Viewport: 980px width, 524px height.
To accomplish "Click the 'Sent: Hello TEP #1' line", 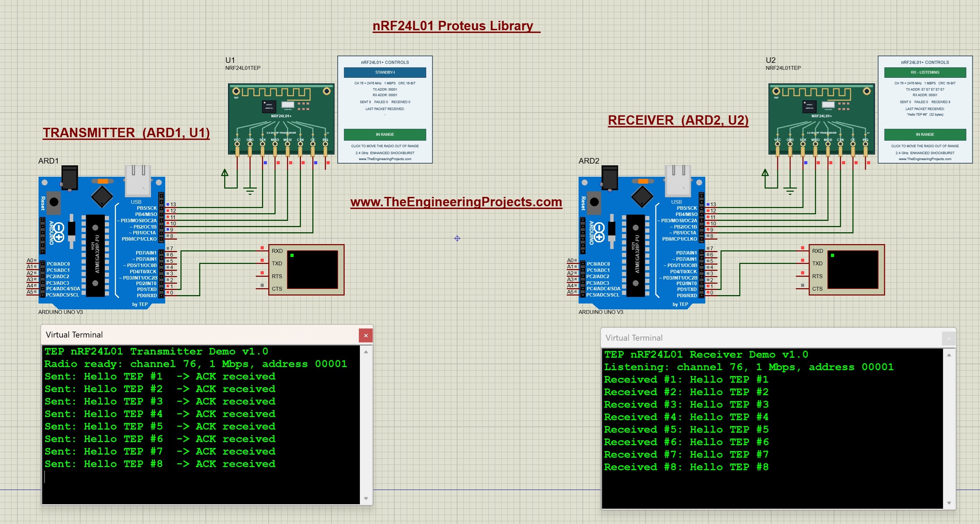I will pyautogui.click(x=160, y=376).
